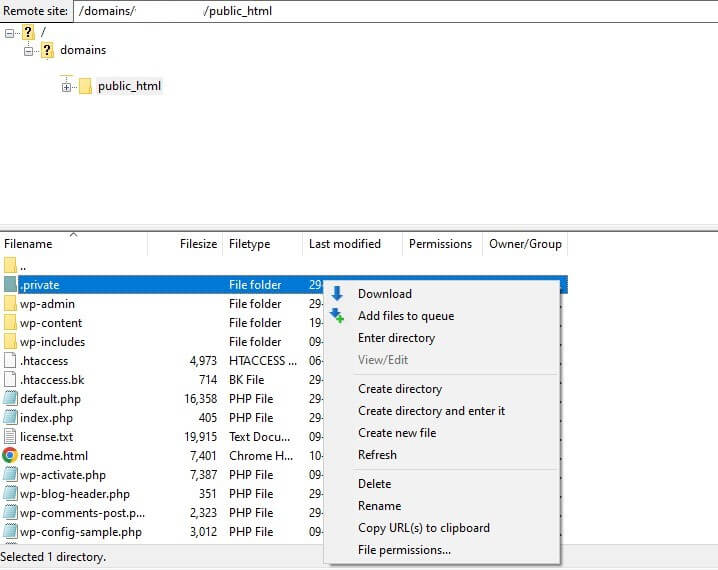Select the domains tree label
This screenshot has width=718, height=570.
pyautogui.click(x=83, y=50)
